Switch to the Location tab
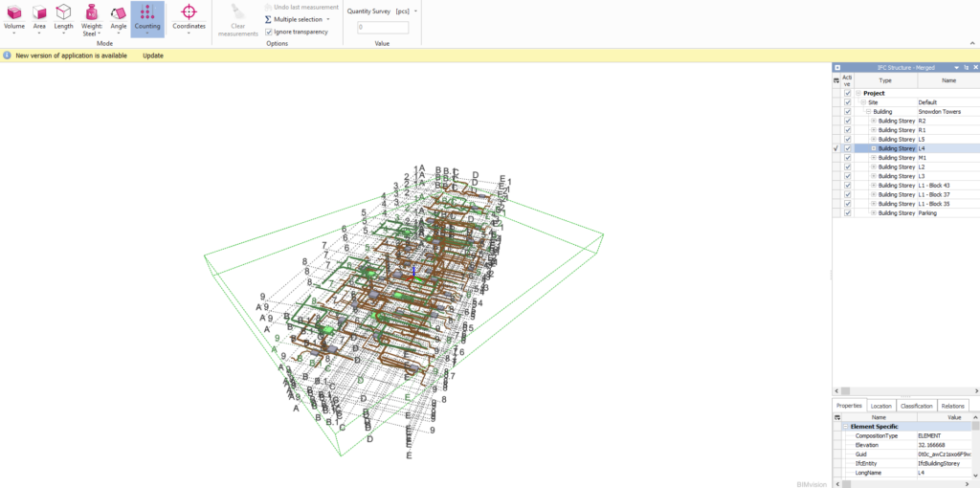980x488 pixels. (880, 407)
